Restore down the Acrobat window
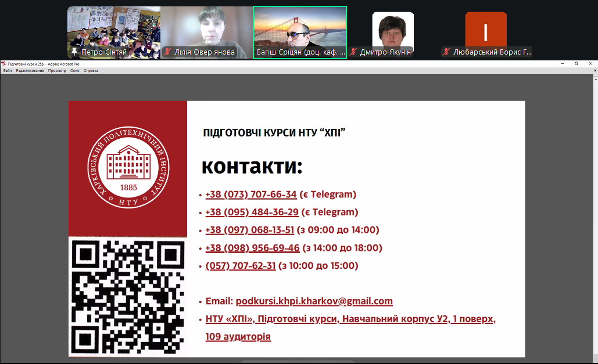The image size is (598, 364). 576,64
